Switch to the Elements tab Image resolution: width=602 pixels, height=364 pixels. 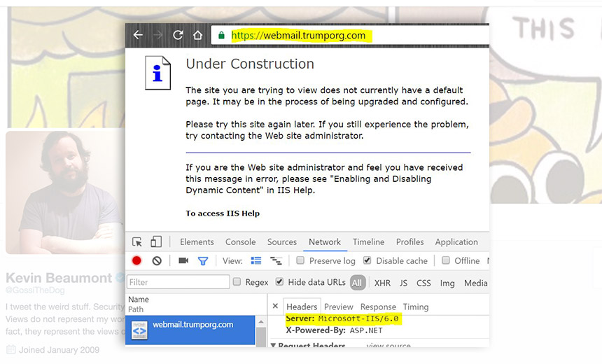(197, 242)
